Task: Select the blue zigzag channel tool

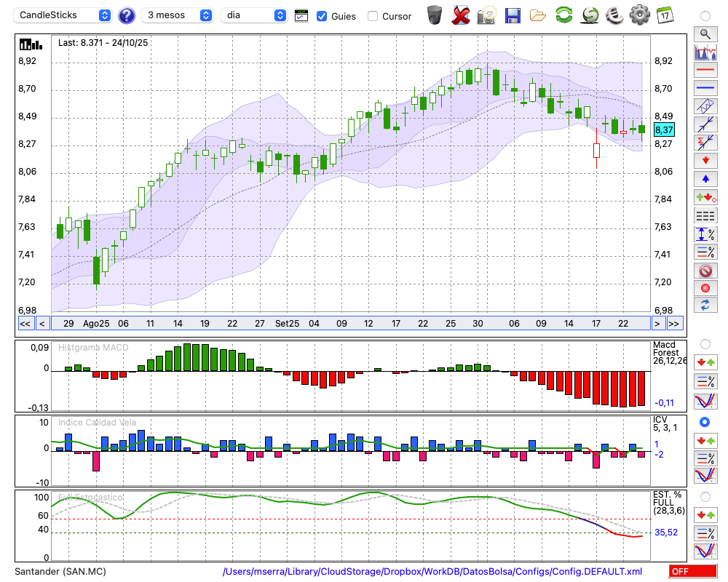Action: click(x=705, y=106)
